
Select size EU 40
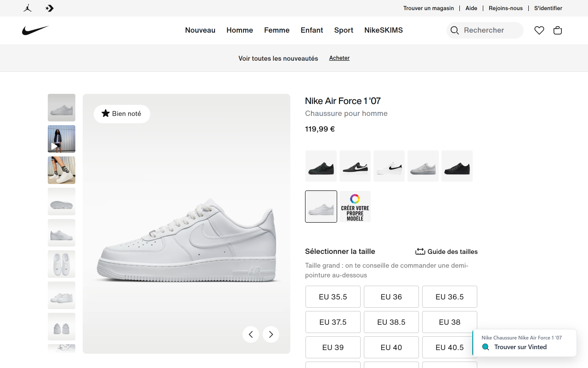point(391,347)
